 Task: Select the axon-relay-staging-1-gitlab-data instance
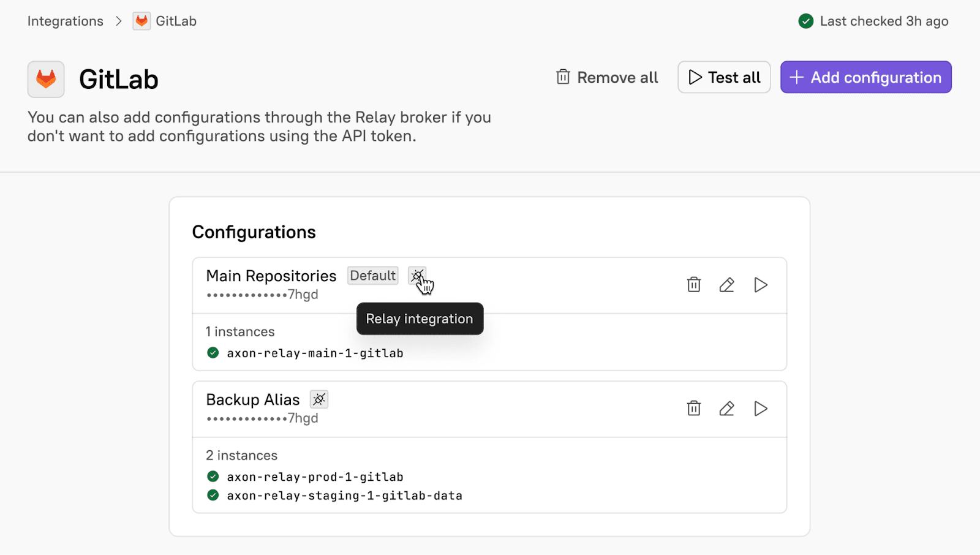pos(344,496)
